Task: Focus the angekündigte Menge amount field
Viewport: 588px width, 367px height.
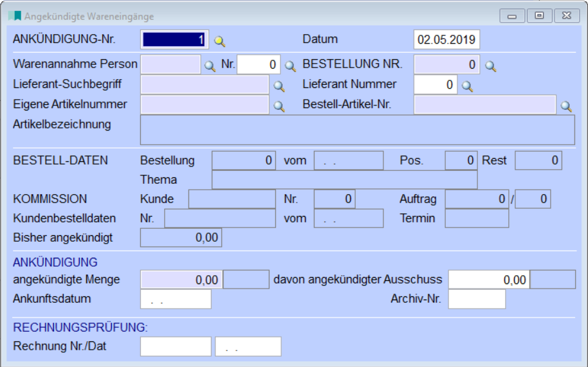Action: coord(181,280)
